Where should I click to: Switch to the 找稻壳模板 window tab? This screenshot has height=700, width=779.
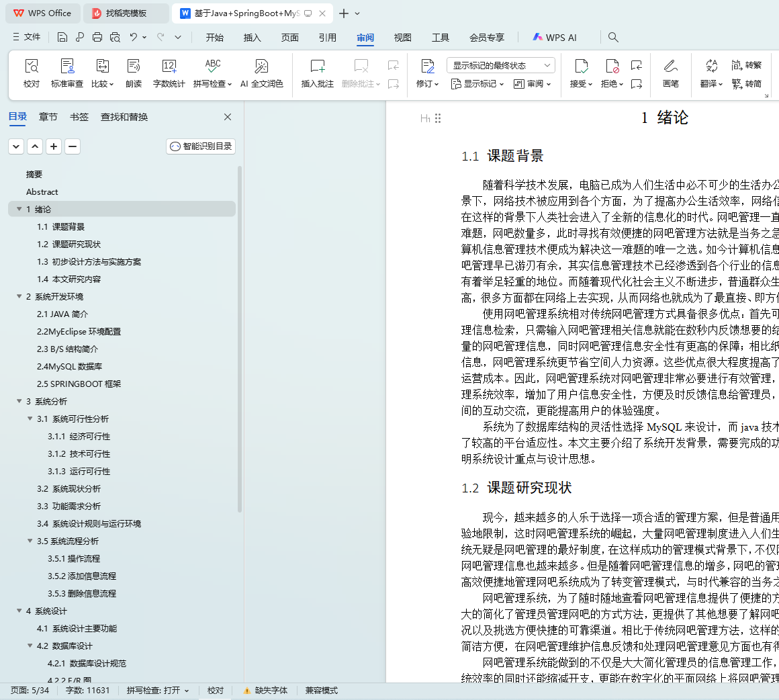click(126, 13)
